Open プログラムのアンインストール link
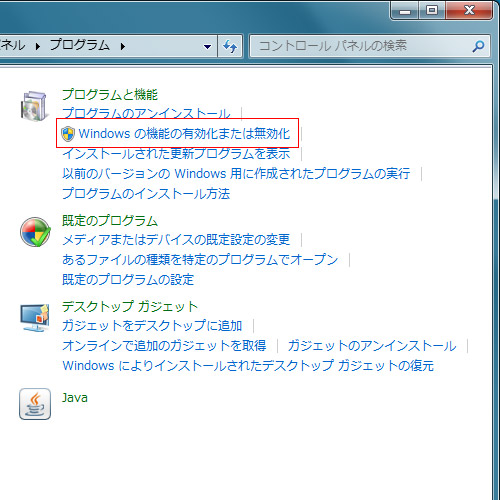The image size is (500, 500). coord(146,113)
